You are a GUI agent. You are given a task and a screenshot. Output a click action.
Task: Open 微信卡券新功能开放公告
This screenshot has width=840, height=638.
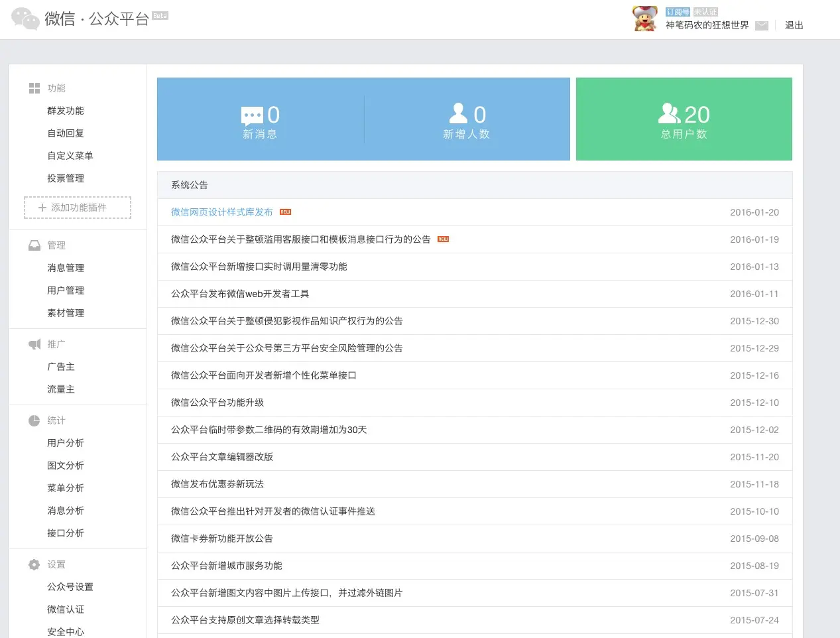coord(222,539)
